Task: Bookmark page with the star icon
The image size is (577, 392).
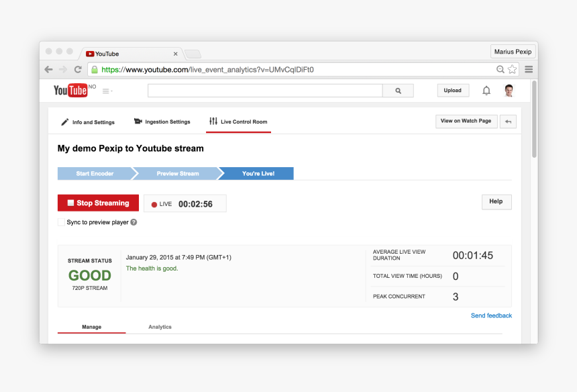Action: pyautogui.click(x=512, y=69)
